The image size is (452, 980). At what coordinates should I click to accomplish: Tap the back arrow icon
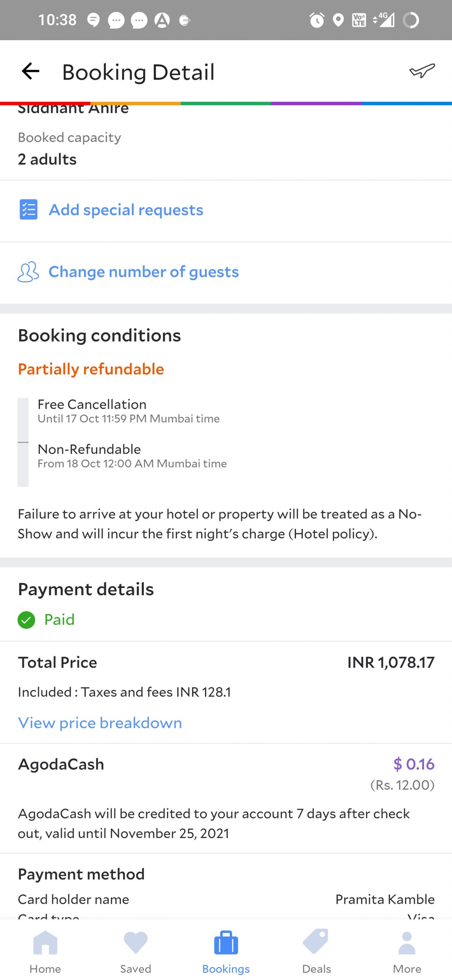click(31, 72)
